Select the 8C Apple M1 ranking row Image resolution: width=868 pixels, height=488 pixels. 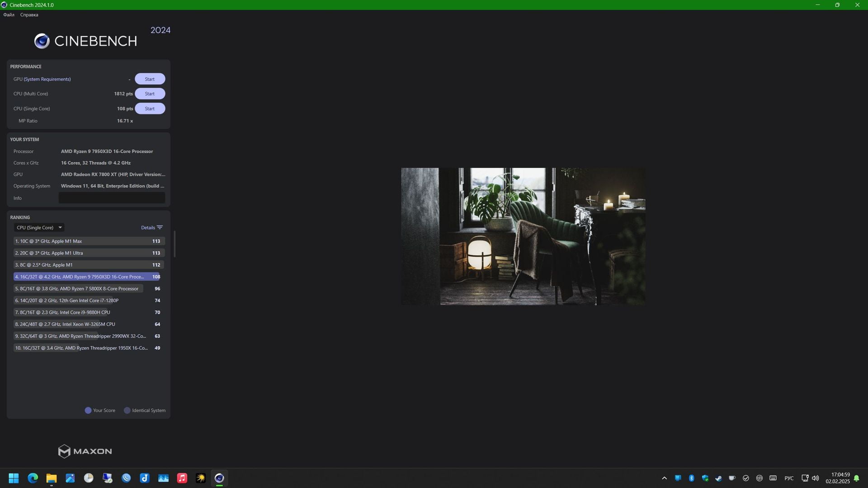pos(89,265)
